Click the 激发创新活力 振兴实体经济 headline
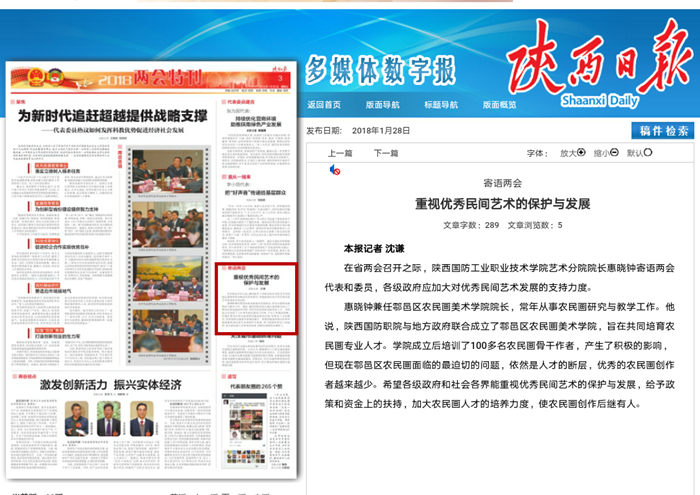The width and height of the screenshot is (700, 495). 110,385
